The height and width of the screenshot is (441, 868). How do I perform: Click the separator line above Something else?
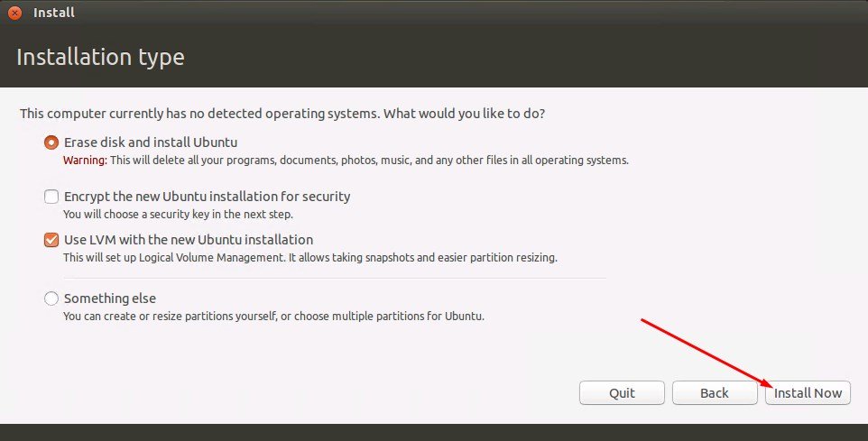click(325, 279)
